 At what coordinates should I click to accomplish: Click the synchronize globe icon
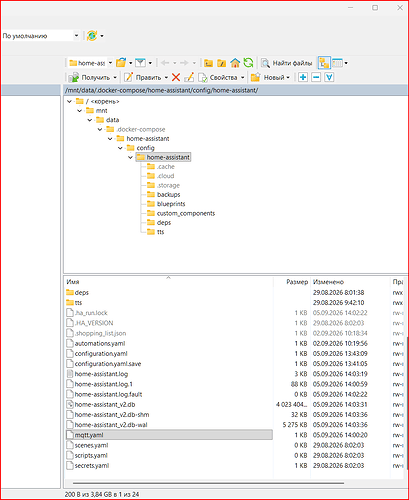click(x=92, y=35)
